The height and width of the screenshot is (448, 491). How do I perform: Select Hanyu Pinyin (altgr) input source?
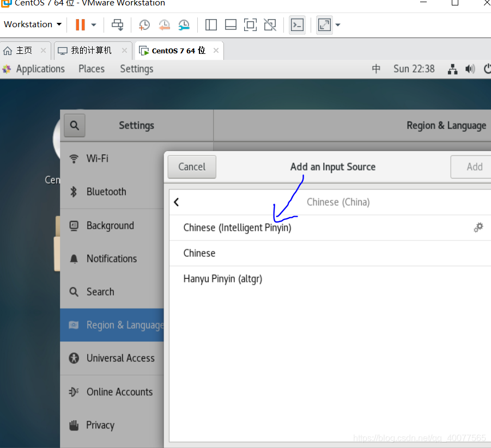330,279
